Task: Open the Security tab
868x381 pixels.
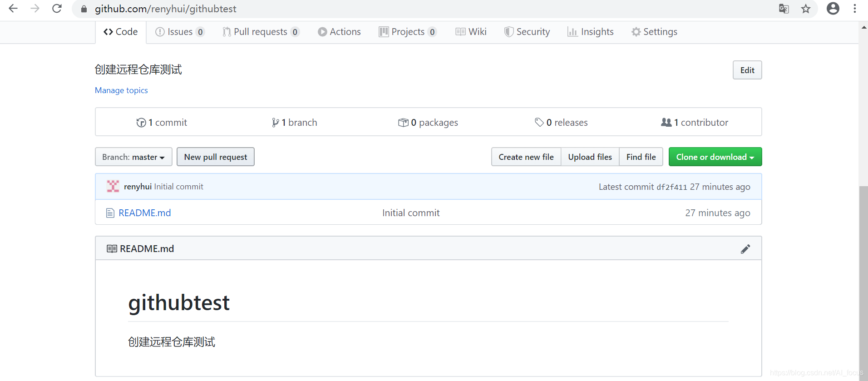Action: 527,32
